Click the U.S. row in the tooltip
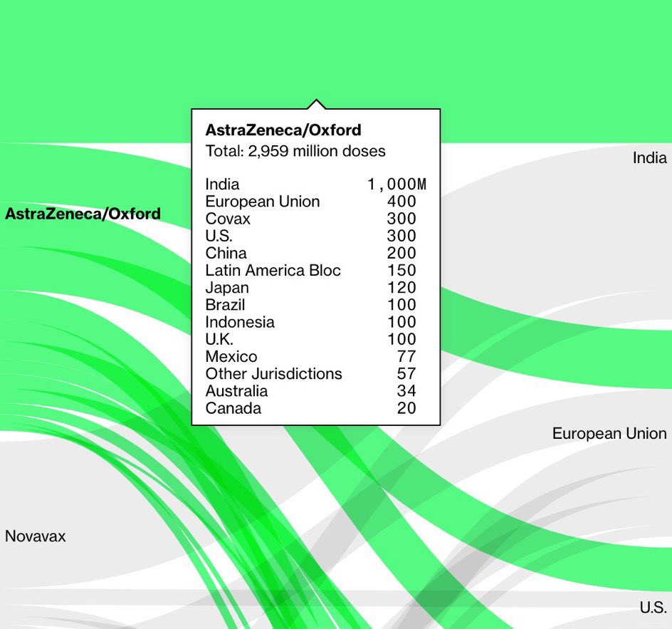Image resolution: width=672 pixels, height=629 pixels. coord(316,236)
